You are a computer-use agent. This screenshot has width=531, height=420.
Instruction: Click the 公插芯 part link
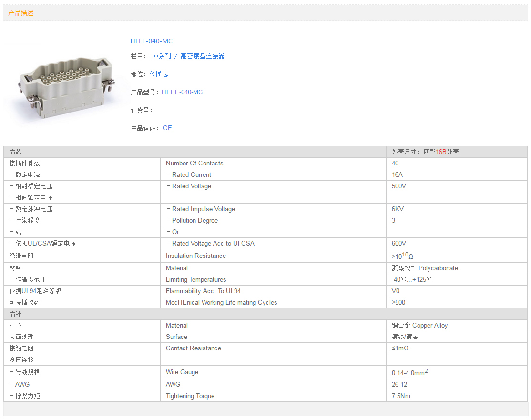pyautogui.click(x=158, y=74)
